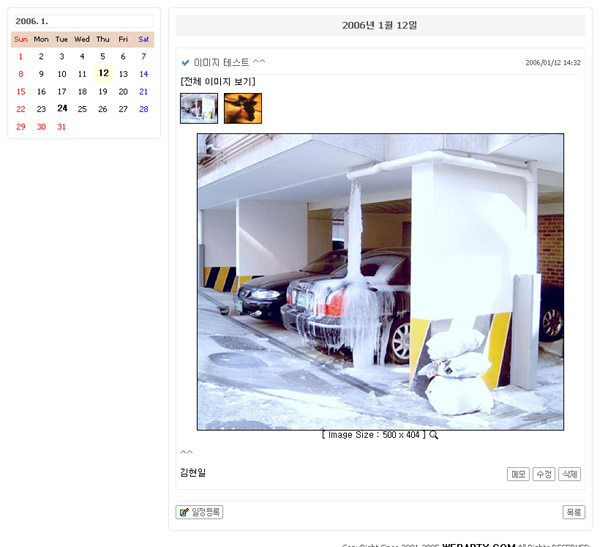This screenshot has width=600, height=547.
Task: Select calendar day 26
Action: [103, 109]
